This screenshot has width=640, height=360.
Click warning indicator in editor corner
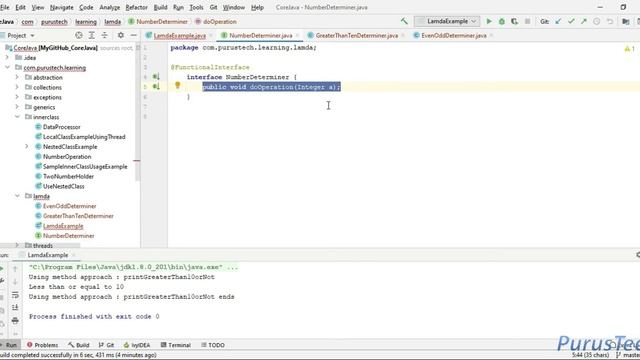629,49
